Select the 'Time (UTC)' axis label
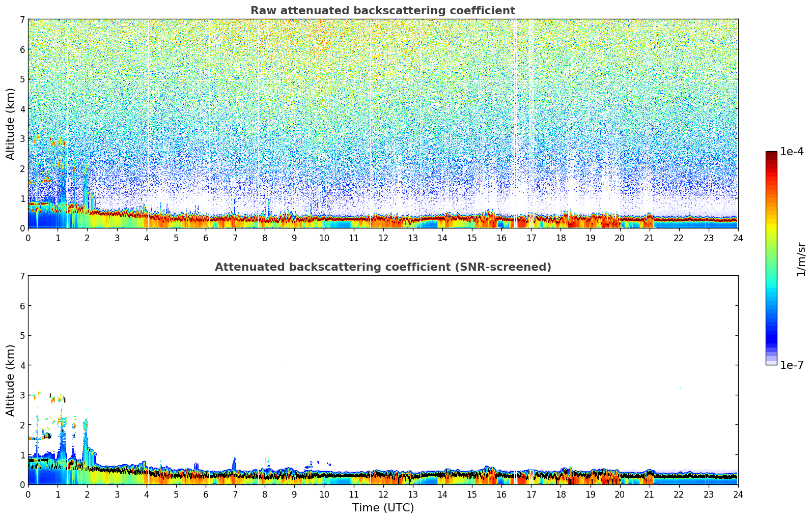 [x=383, y=508]
